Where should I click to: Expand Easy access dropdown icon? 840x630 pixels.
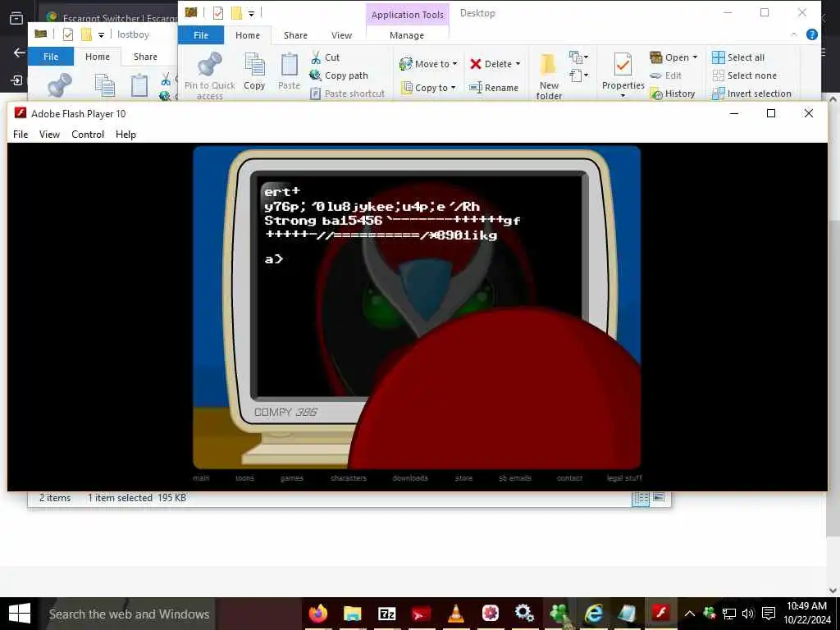pos(578,75)
